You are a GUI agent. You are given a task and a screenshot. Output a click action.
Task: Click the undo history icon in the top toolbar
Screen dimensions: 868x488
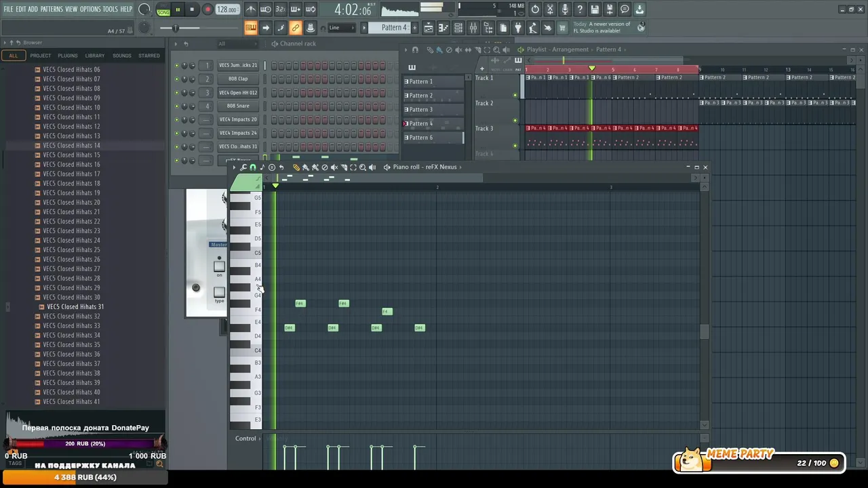point(535,9)
